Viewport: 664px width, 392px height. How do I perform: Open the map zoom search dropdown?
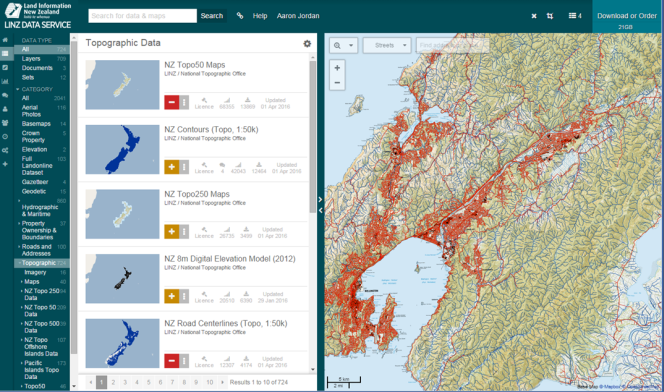[343, 45]
